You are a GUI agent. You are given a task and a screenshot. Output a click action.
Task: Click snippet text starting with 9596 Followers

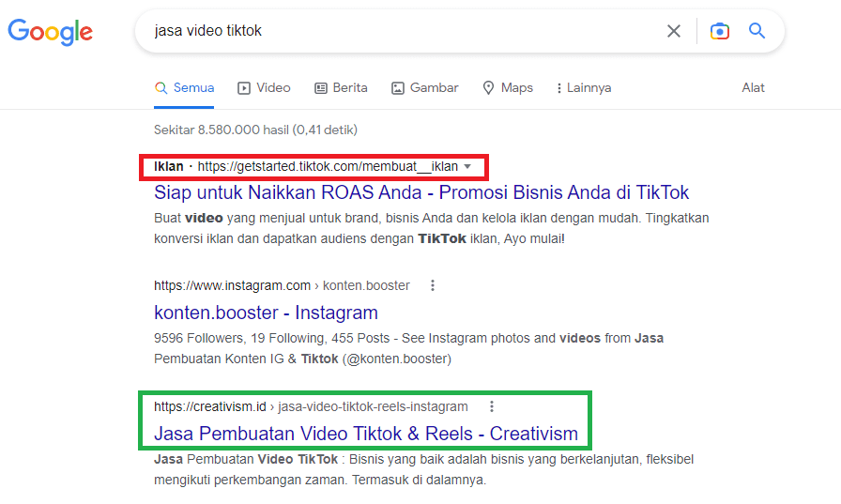408,348
